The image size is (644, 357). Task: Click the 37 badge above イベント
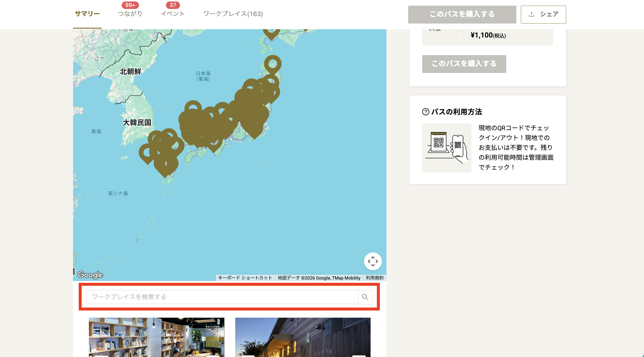point(173,5)
